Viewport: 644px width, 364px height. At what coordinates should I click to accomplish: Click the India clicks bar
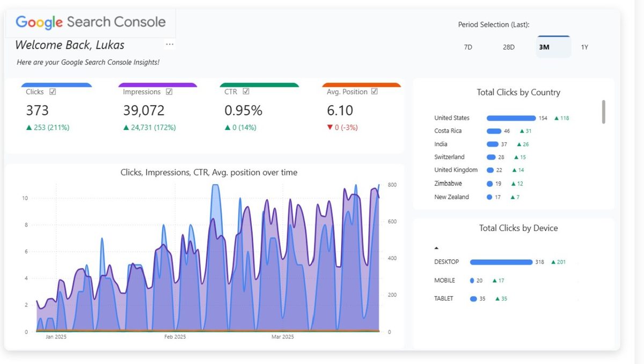point(493,144)
